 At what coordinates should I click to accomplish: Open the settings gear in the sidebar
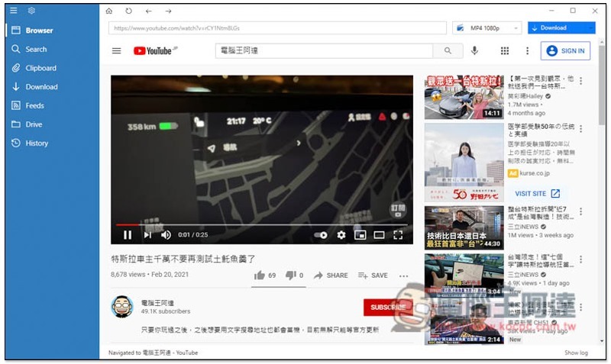pos(32,11)
